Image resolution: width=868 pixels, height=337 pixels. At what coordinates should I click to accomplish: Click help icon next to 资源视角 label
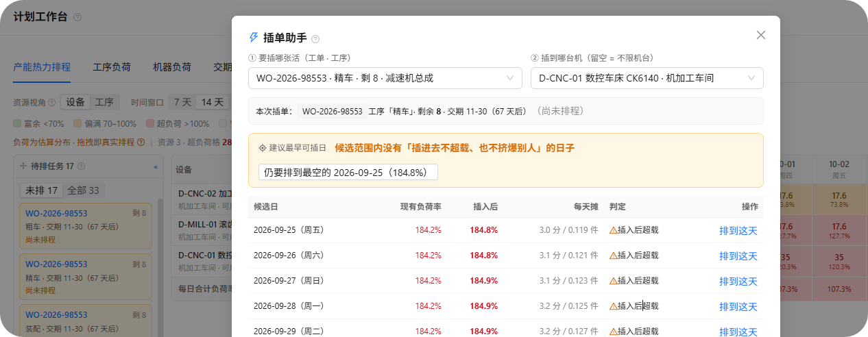(x=52, y=102)
